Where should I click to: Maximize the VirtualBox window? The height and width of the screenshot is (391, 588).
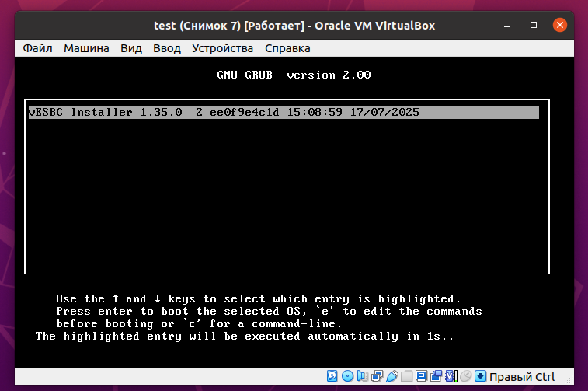(534, 25)
